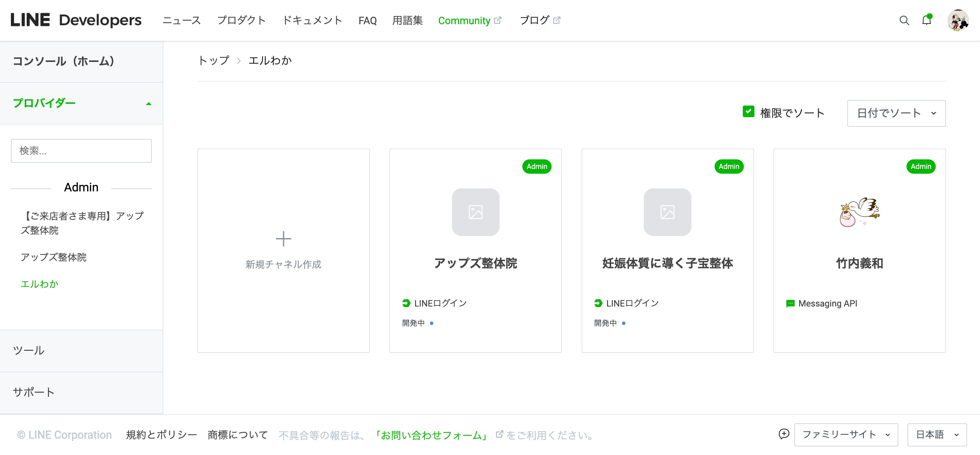Go to トップ breadcrumb
Screen dimensions: 980x455
click(213, 61)
